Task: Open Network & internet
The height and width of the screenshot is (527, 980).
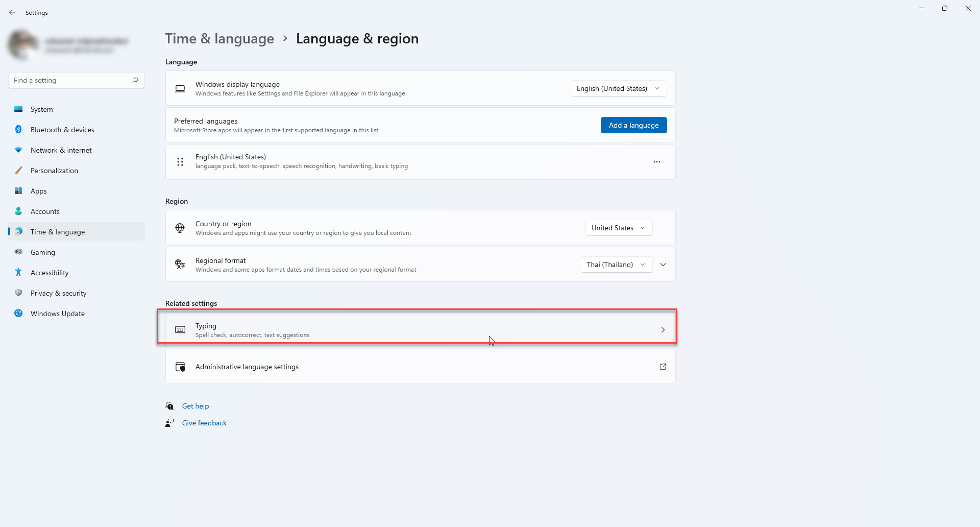Action: point(77,150)
